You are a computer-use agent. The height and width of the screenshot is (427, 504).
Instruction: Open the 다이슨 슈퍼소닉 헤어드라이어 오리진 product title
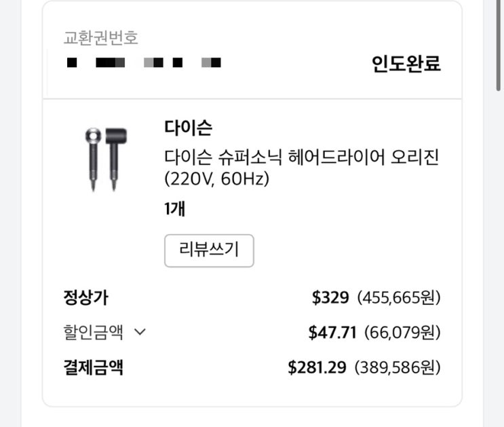tap(302, 157)
